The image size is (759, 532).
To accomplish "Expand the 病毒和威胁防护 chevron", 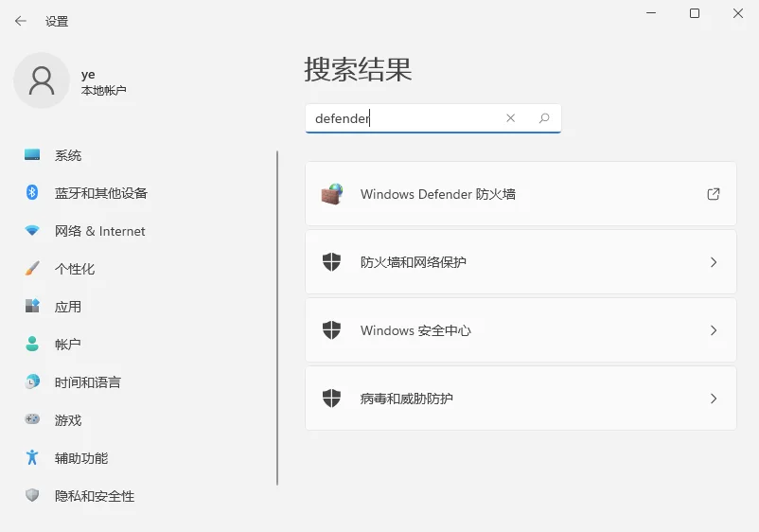I will click(x=714, y=399).
